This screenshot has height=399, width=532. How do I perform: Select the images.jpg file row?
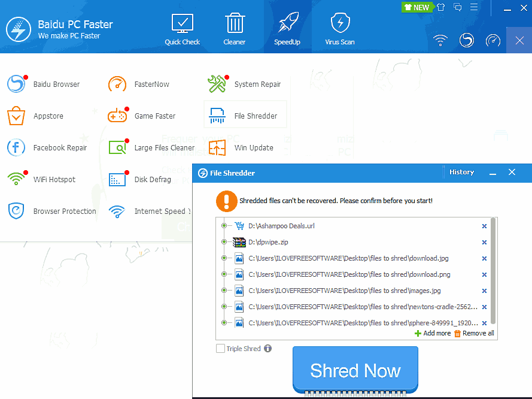click(353, 291)
